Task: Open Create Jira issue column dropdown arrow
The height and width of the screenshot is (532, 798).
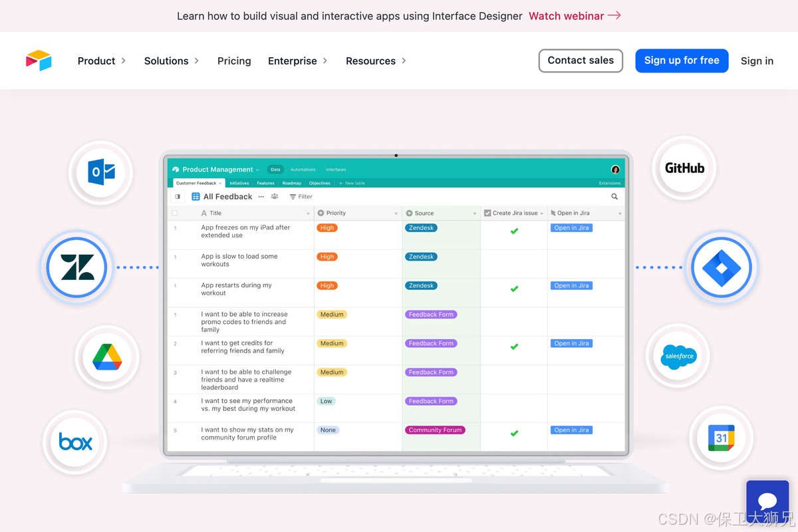Action: pos(542,214)
